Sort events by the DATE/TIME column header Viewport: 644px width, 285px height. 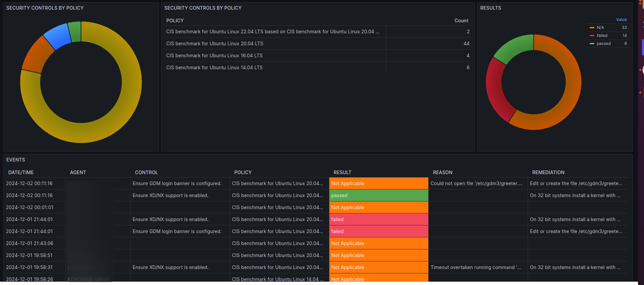(21, 172)
